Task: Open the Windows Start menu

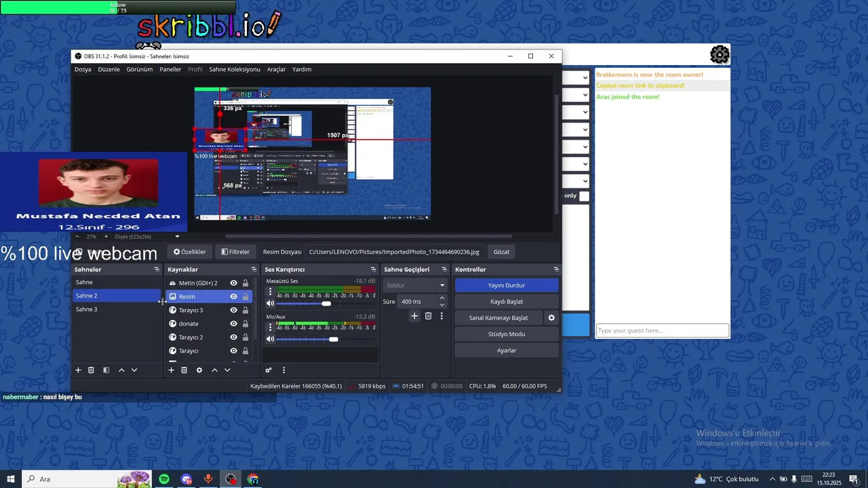Action: point(11,479)
